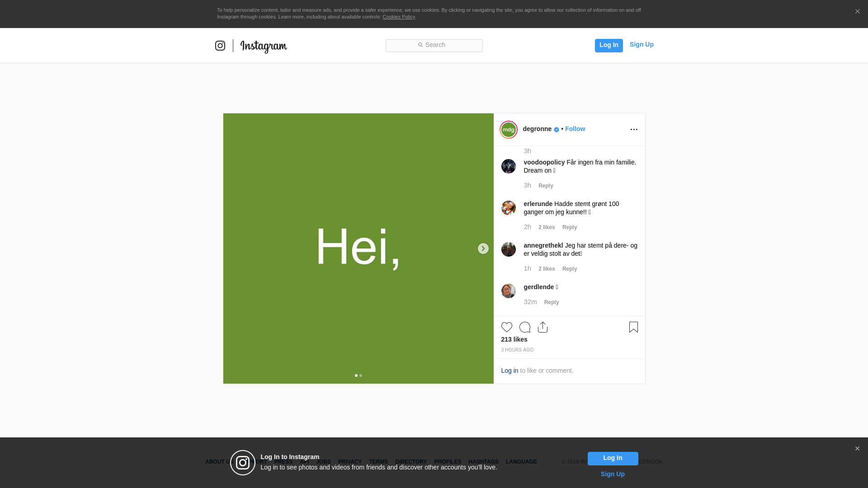Open the LANGUAGE footer selector
The width and height of the screenshot is (868, 488).
coord(521,462)
